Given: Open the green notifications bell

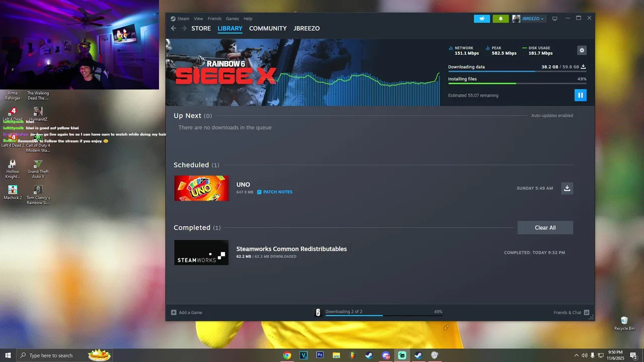Looking at the screenshot, I should [x=500, y=19].
